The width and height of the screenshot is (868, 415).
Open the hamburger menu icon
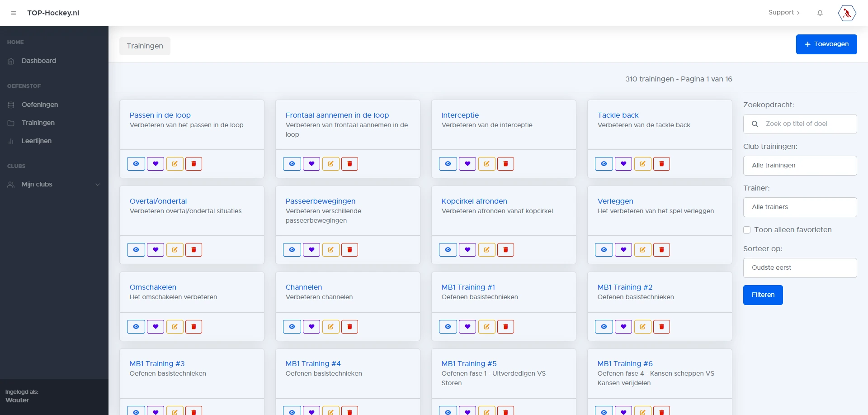click(x=14, y=13)
